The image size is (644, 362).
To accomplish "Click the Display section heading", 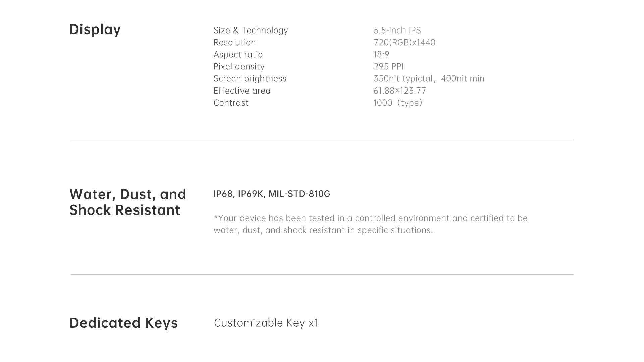I will (x=95, y=29).
